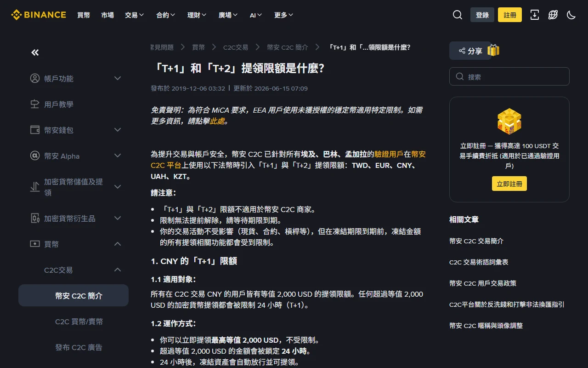
Task: Expand 幣安錢包 sidebar section
Action: [x=118, y=130]
